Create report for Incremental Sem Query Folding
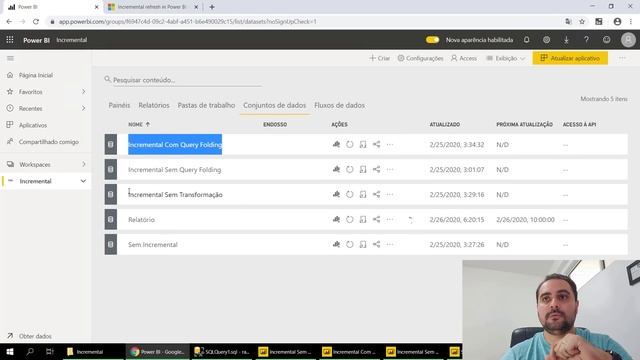Image resolution: width=640 pixels, height=360 pixels. [x=336, y=169]
